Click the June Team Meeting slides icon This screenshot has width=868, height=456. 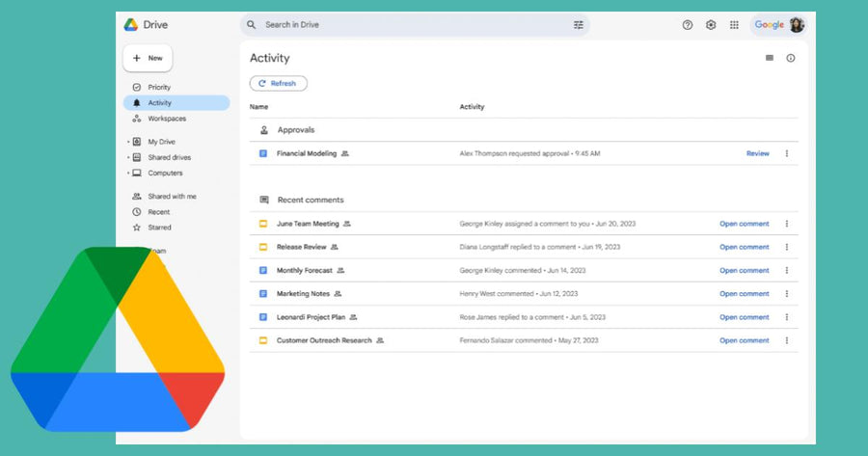coord(263,224)
